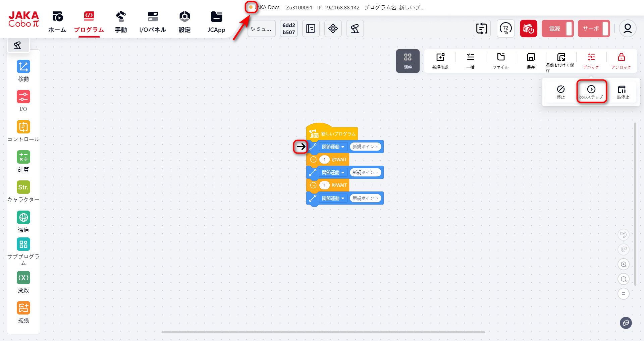Expand the second 関節運動 block dropdown
The image size is (644, 341).
(333, 173)
